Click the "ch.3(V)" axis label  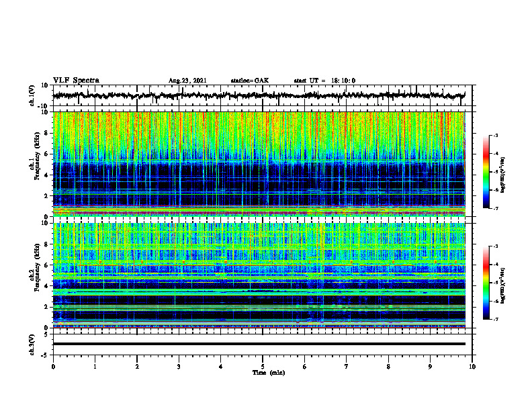coord(32,345)
